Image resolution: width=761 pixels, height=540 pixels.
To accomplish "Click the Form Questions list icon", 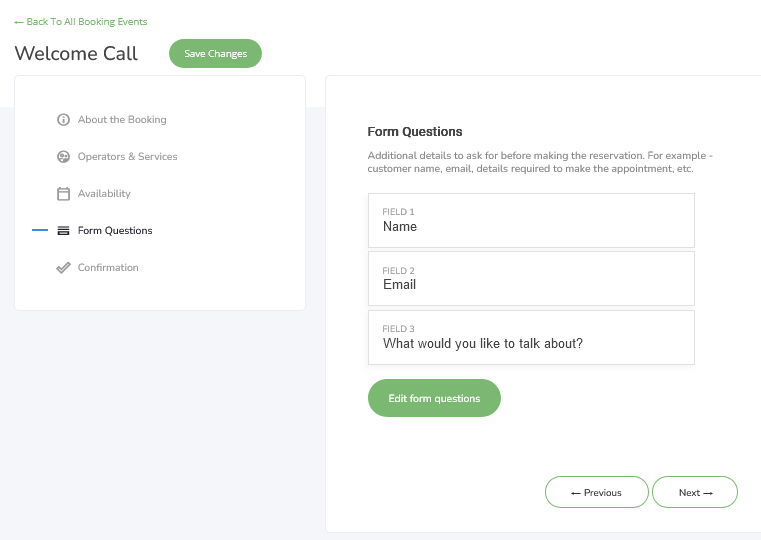I will [64, 230].
